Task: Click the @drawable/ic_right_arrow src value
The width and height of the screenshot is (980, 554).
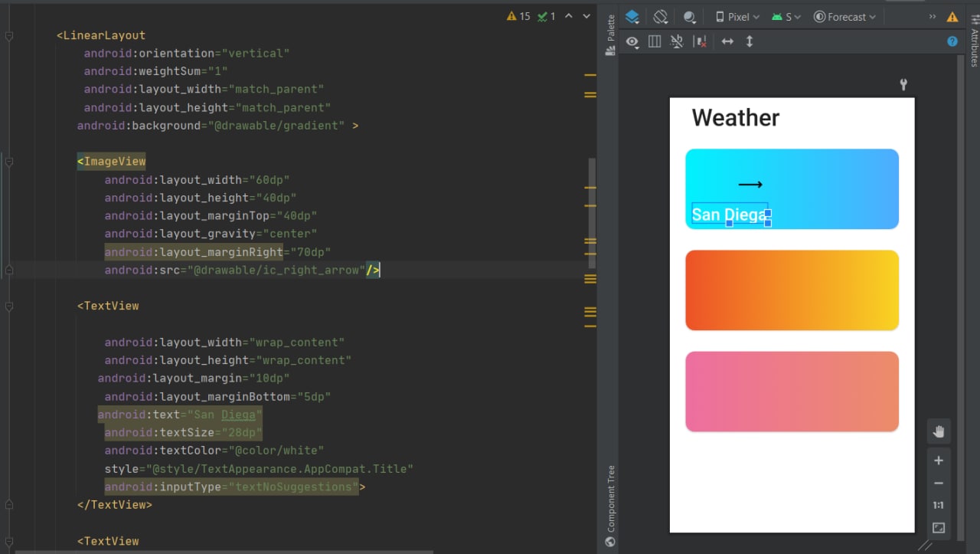Action: click(x=276, y=270)
